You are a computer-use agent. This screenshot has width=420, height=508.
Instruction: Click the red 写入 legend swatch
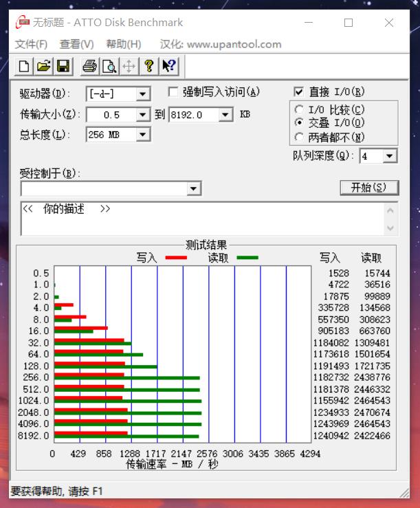click(x=176, y=258)
